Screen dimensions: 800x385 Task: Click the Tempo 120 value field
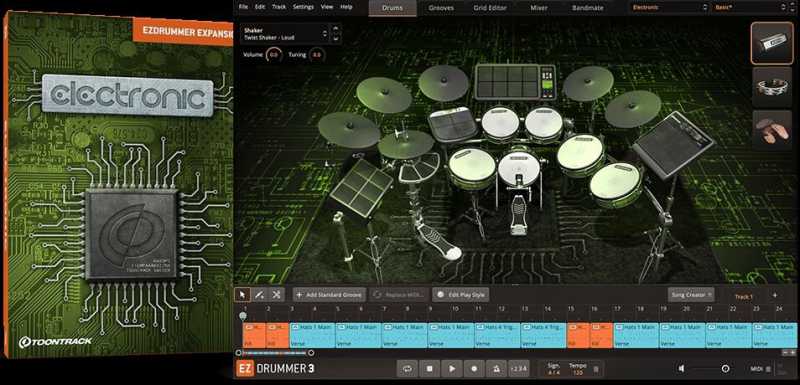coord(578,369)
